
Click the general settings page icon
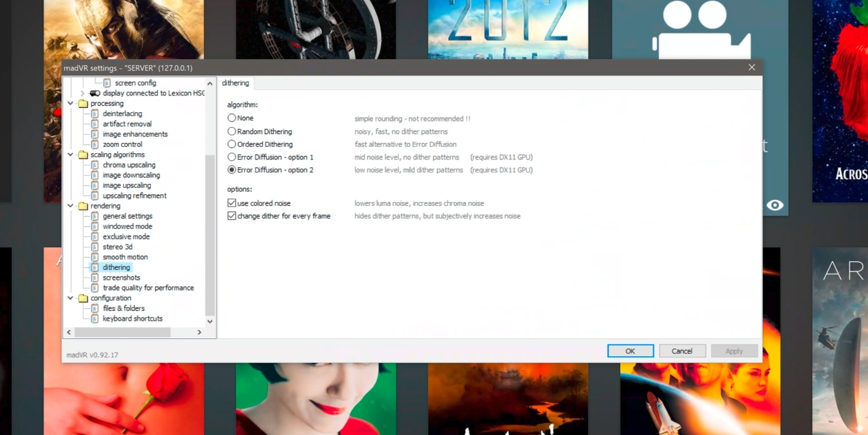point(95,216)
